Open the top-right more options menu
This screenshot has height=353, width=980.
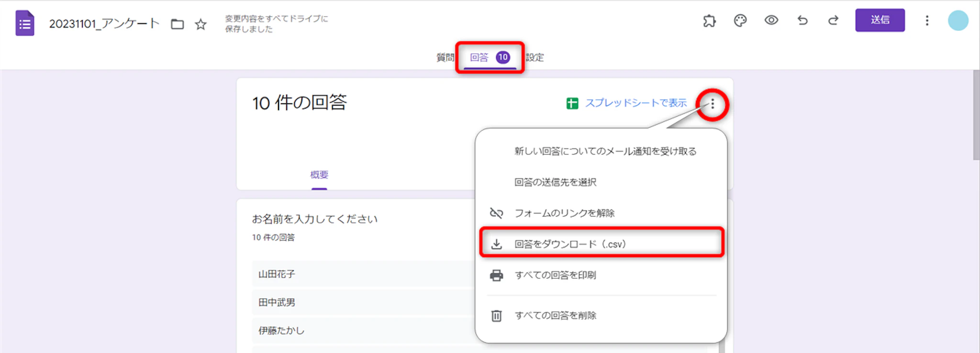(927, 21)
